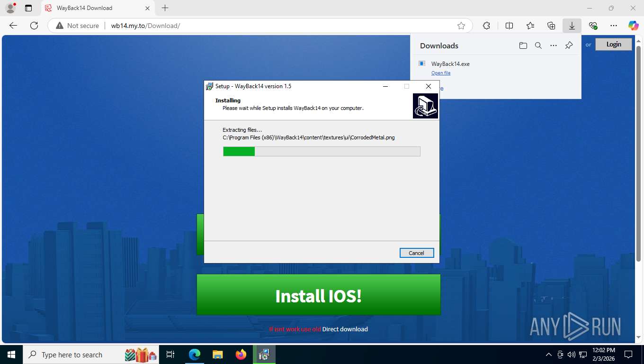Viewport: 644px width, 364px height.
Task: Open the browser Extensions icon
Action: (486, 26)
